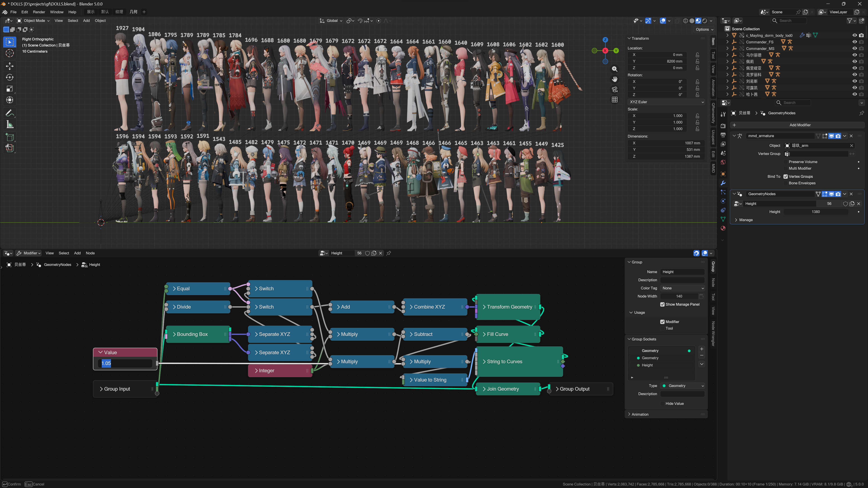Open Global transform orientation dropdown
This screenshot has width=868, height=488.
click(331, 21)
